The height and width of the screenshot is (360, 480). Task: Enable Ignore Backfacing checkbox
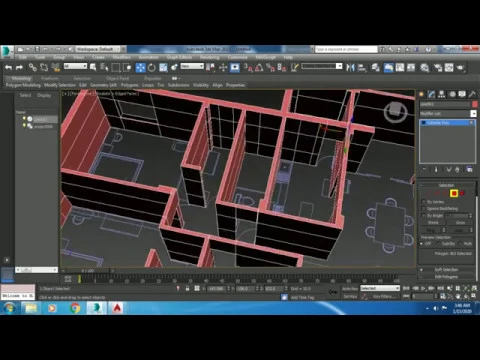pyautogui.click(x=424, y=208)
